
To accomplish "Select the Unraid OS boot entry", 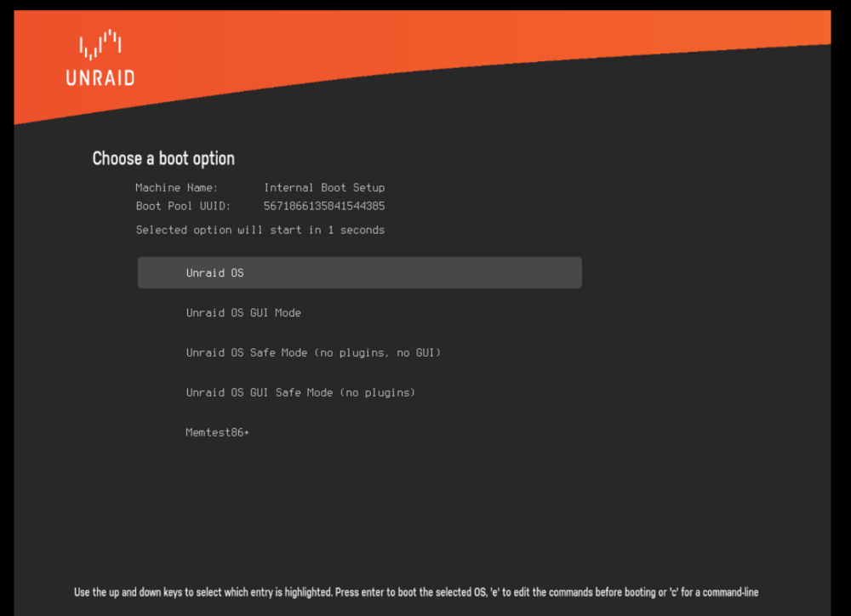I will 359,272.
